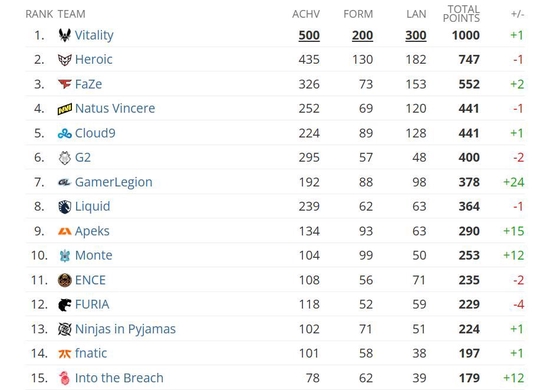
Task: Click the Vitality team logo icon
Action: coord(65,35)
